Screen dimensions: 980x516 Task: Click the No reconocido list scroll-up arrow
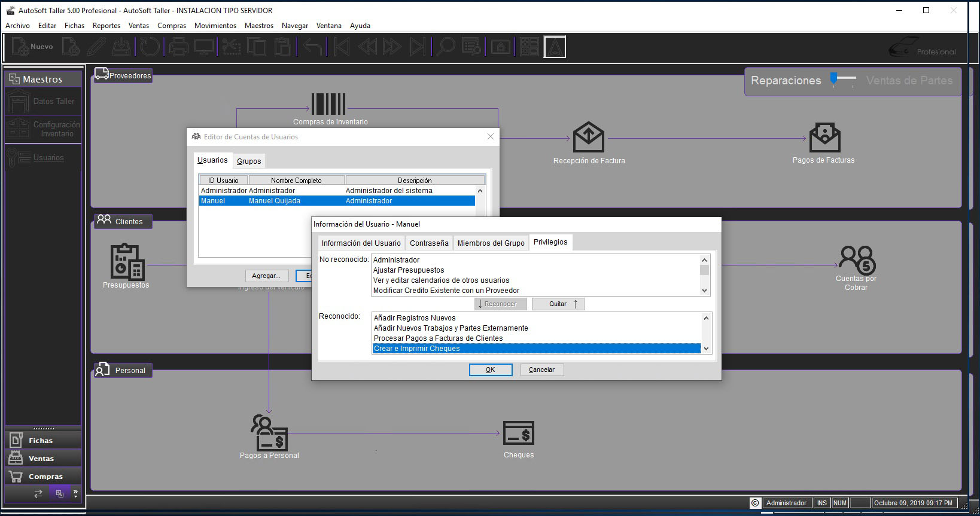click(x=704, y=260)
